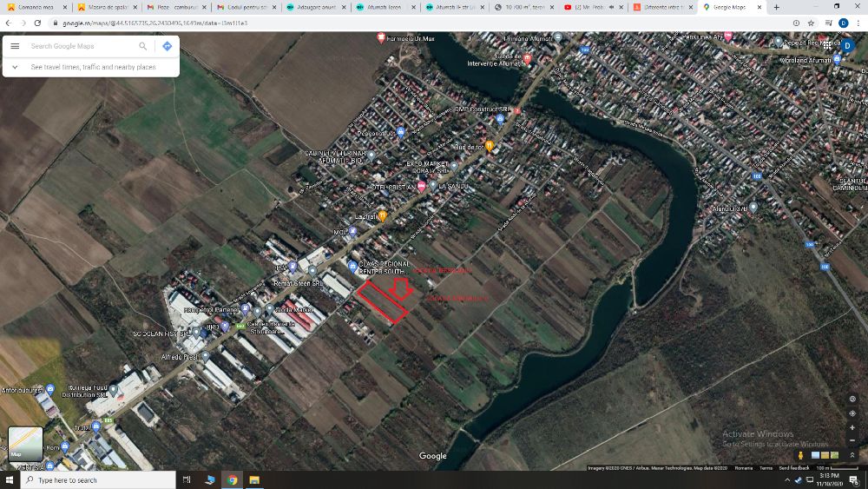The height and width of the screenshot is (489, 868).
Task: Switch to the Masina de spalat tab
Action: point(106,7)
